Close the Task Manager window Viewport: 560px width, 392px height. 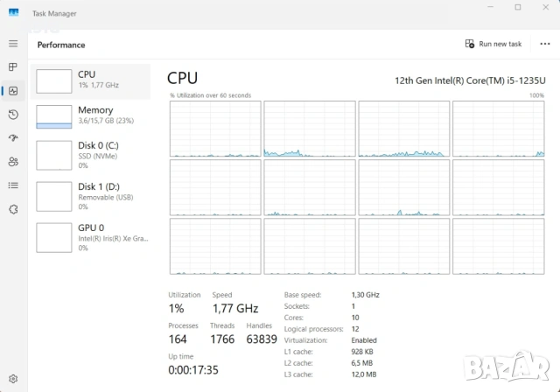coord(546,7)
